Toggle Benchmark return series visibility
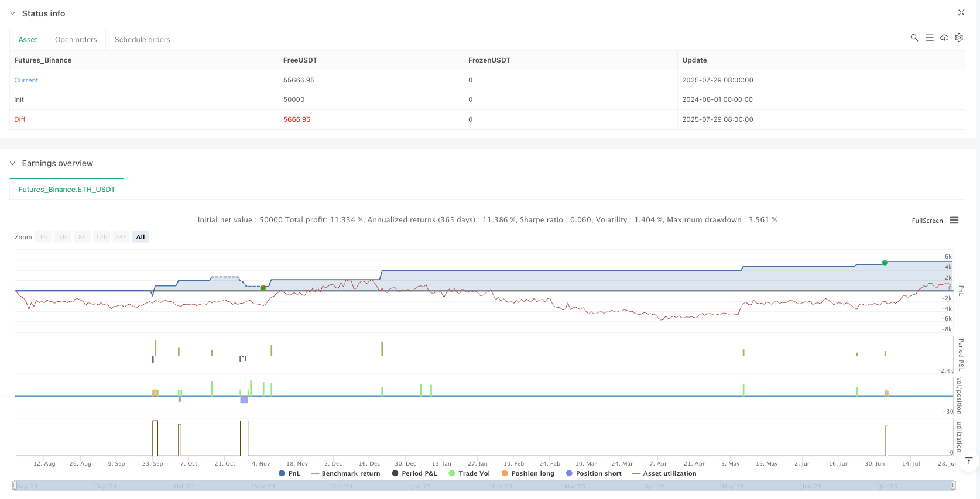Image resolution: width=980 pixels, height=499 pixels. (x=345, y=473)
